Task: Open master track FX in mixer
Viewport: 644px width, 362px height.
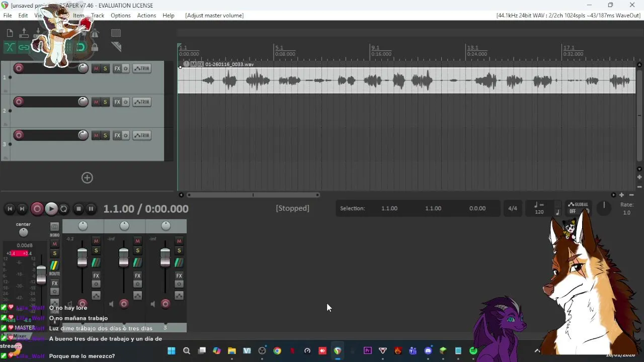Action: [x=54, y=283]
